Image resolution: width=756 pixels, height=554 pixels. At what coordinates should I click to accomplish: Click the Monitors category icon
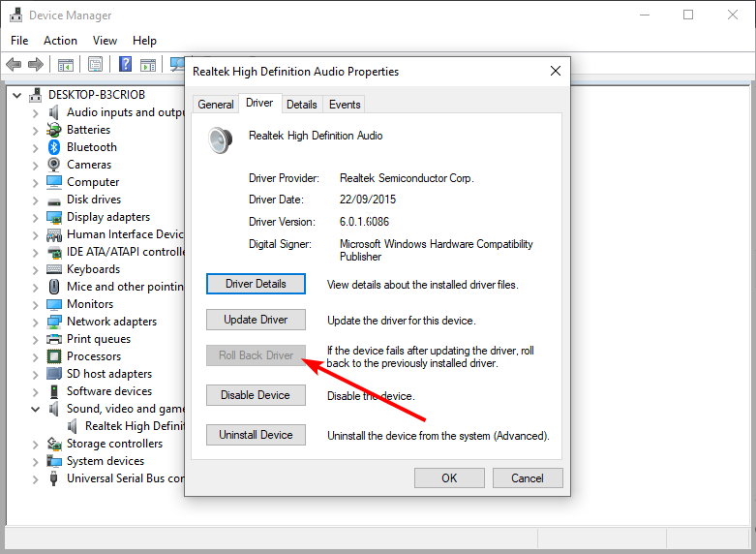pyautogui.click(x=54, y=304)
